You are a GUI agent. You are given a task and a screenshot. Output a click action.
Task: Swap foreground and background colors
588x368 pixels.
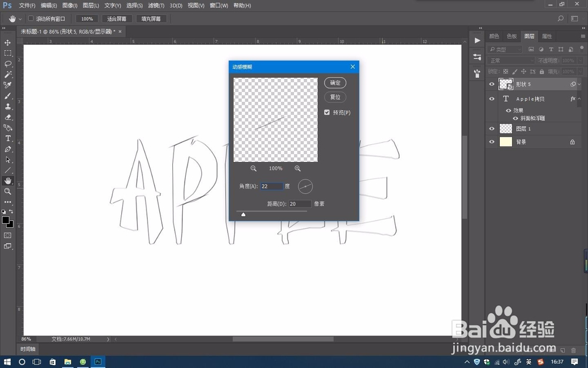tap(11, 211)
